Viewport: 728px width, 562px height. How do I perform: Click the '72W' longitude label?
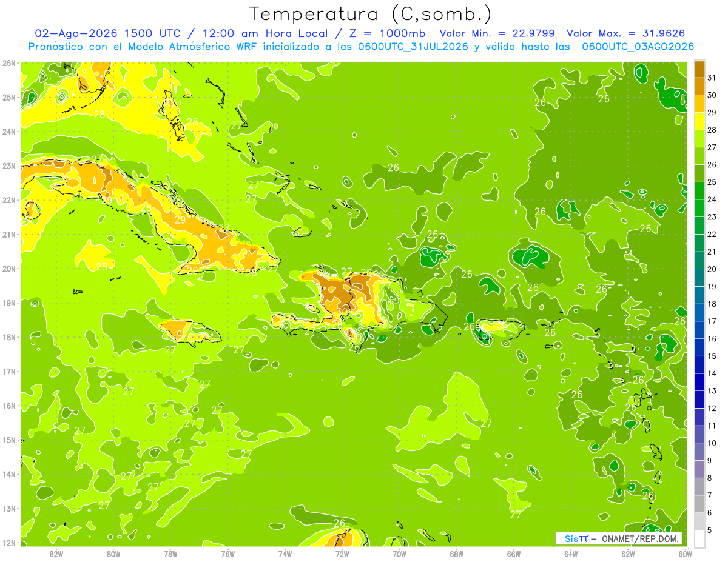tap(342, 554)
